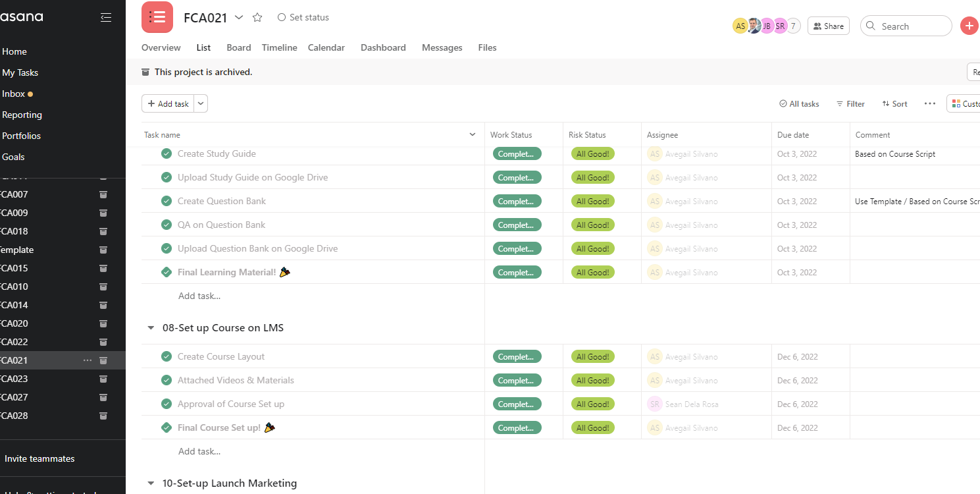Open due date of Approval of Course Set up
Image resolution: width=980 pixels, height=494 pixels.
[798, 404]
